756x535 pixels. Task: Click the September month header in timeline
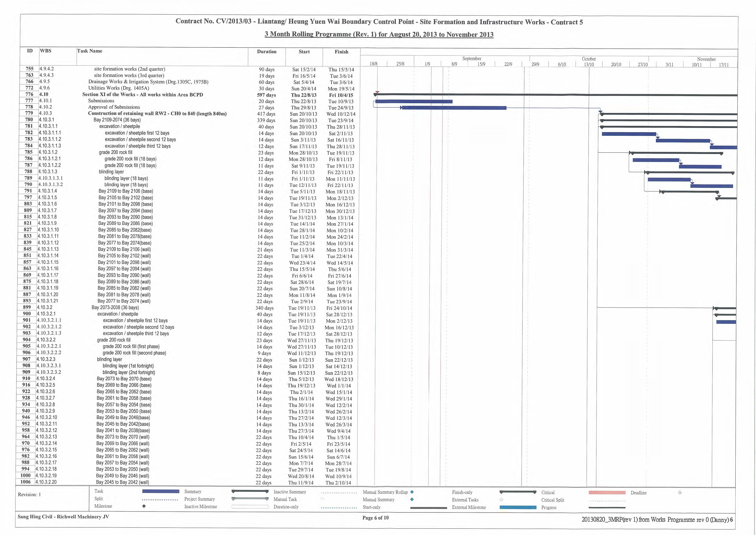tap(472, 59)
